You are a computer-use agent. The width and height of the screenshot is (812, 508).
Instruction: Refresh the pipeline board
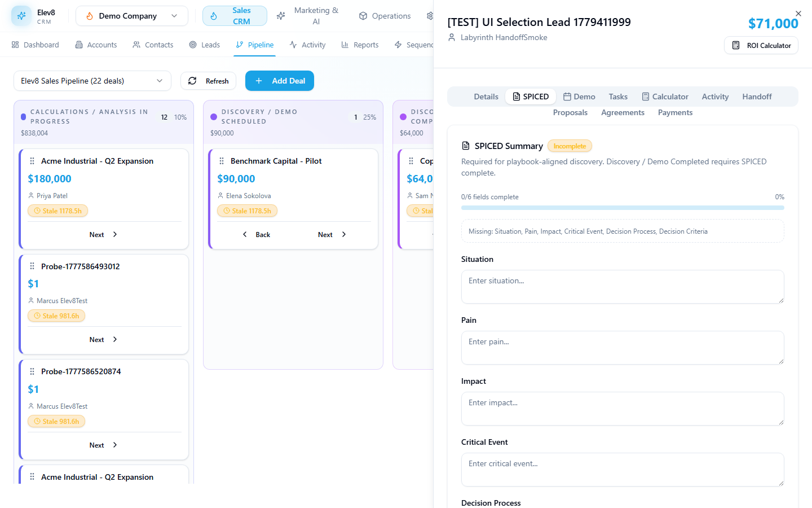tap(208, 81)
